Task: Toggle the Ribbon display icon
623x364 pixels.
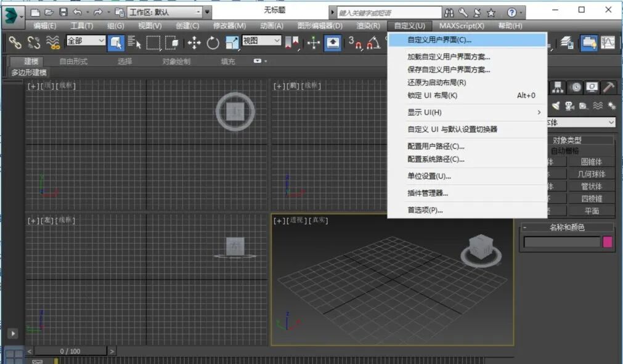Action: tap(588, 42)
